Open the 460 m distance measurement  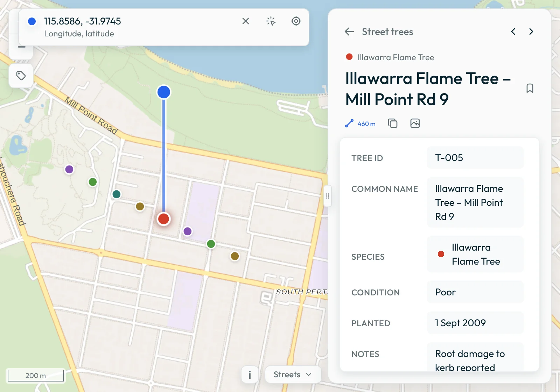click(360, 124)
